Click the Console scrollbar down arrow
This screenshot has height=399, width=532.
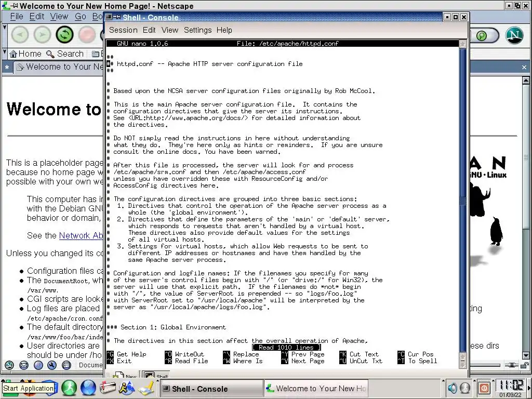[x=462, y=364]
